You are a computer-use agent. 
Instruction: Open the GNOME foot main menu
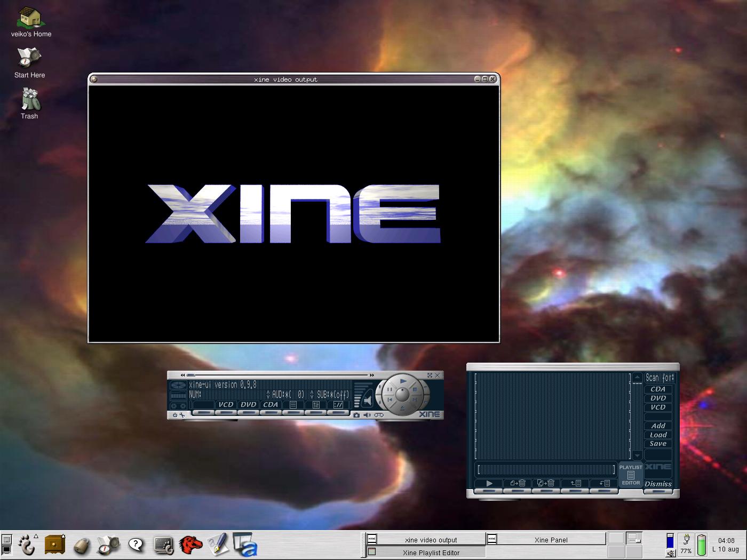(x=27, y=545)
